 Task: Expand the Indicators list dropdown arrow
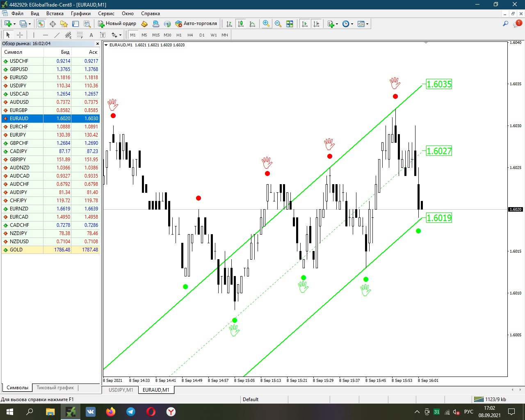pos(337,24)
